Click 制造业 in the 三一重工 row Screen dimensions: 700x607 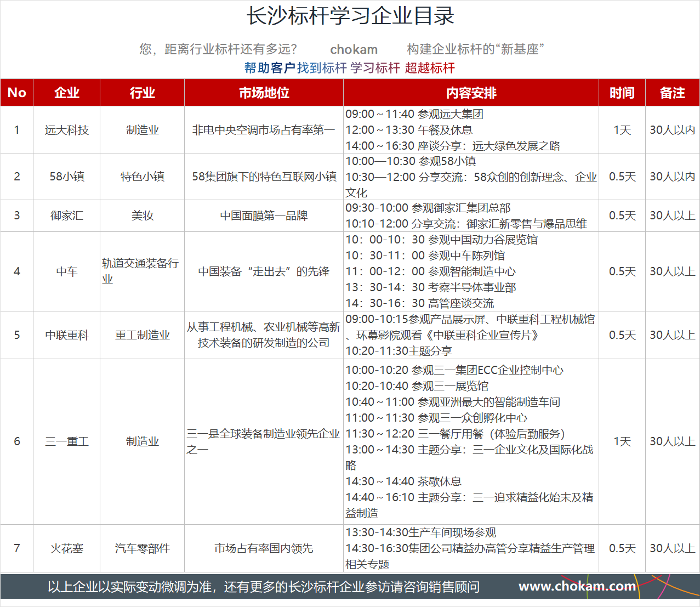tap(143, 441)
